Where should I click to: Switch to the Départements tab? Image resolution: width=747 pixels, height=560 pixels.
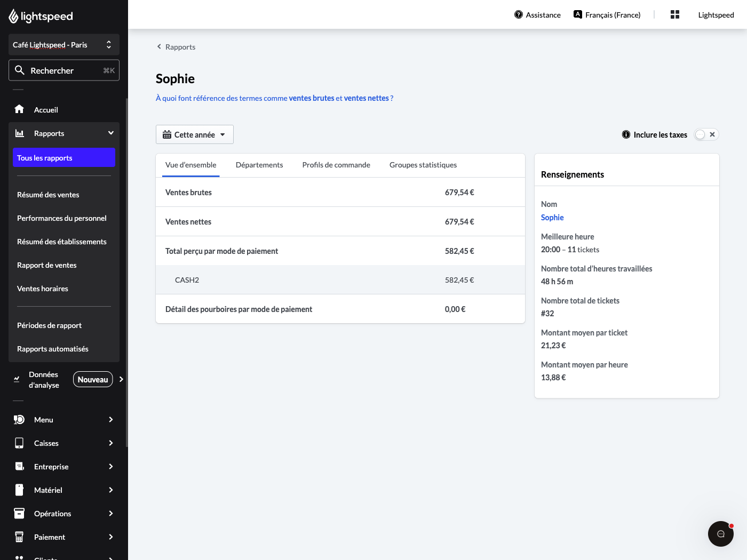259,165
